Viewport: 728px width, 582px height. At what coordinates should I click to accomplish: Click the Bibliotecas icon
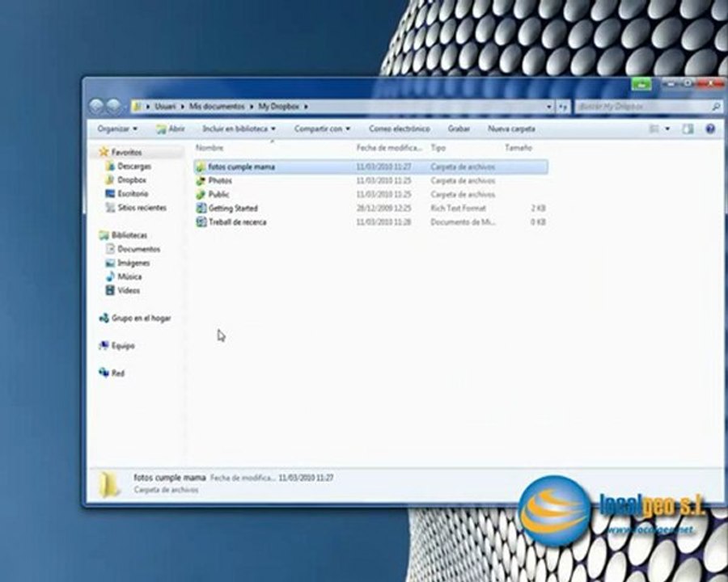click(x=104, y=235)
